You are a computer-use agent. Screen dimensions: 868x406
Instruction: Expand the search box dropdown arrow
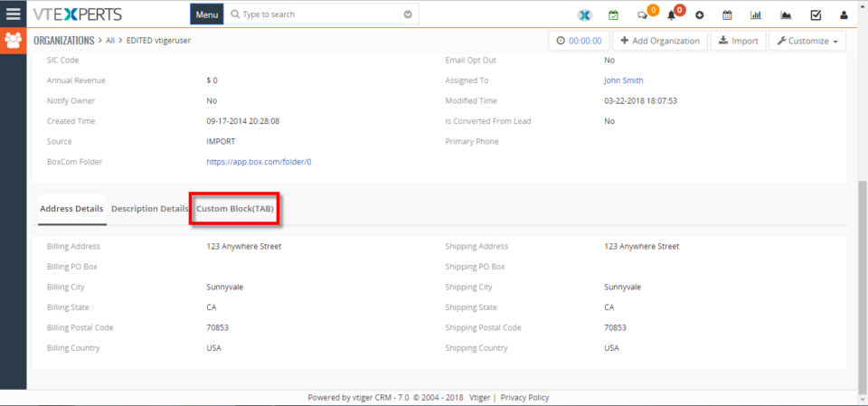[408, 14]
